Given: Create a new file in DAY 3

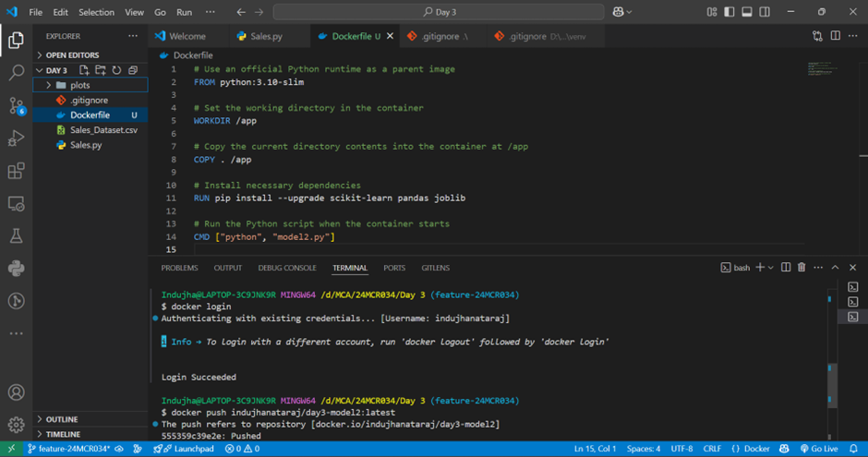Looking at the screenshot, I should pyautogui.click(x=84, y=70).
